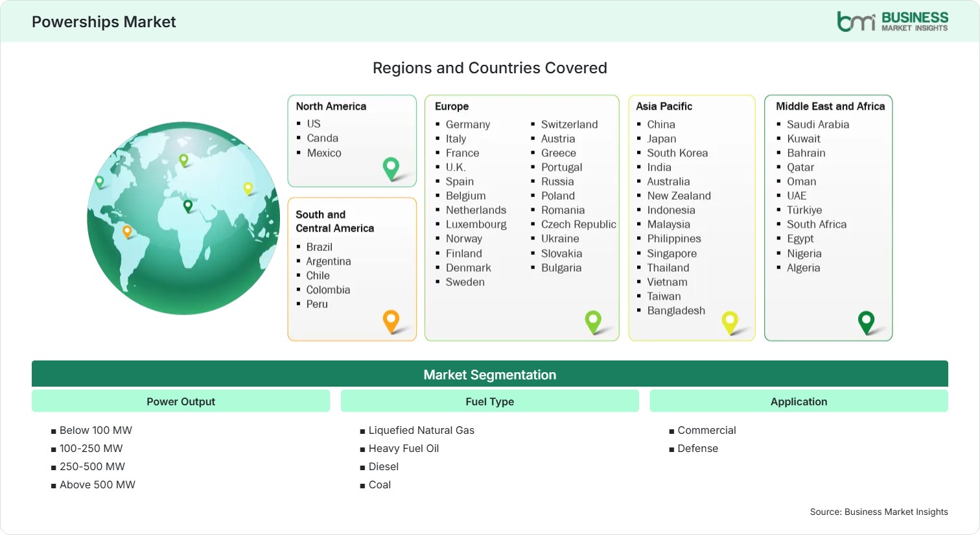Viewport: 980px width, 535px height.
Task: Click the Business Market Insights logo
Action: (x=892, y=21)
